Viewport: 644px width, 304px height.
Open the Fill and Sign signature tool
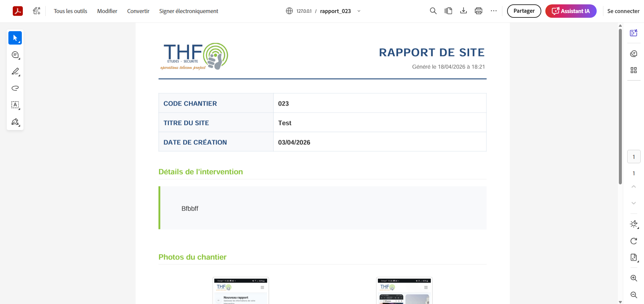coord(15,122)
